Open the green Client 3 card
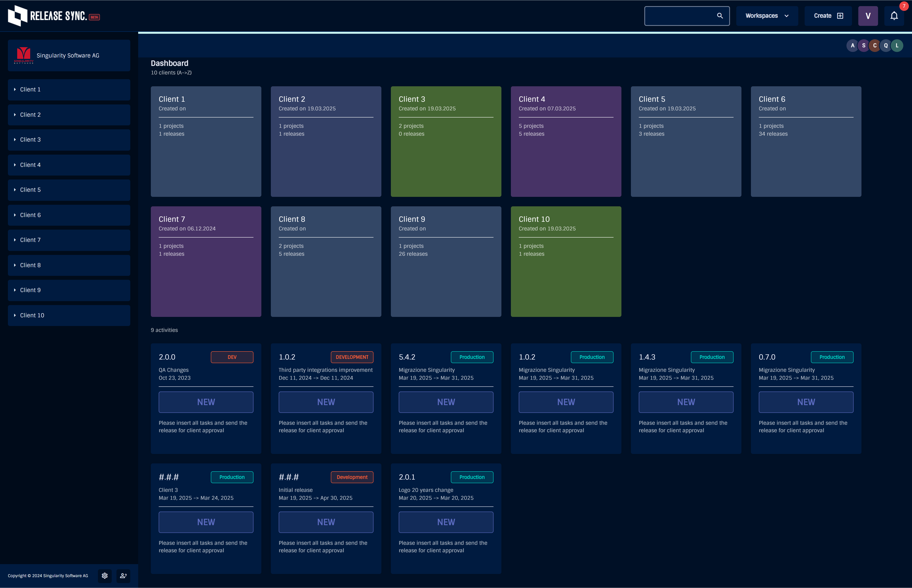This screenshot has height=588, width=912. 446,141
